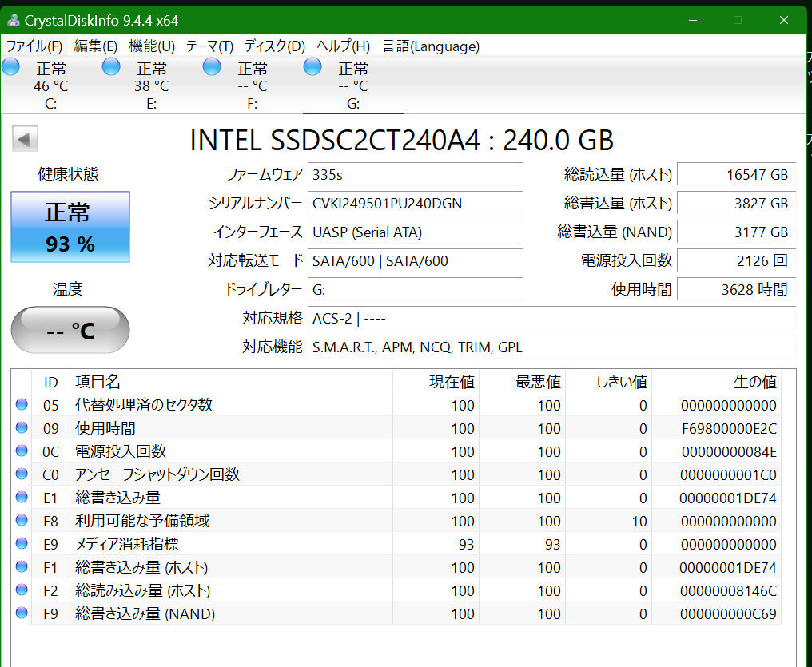The width and height of the screenshot is (812, 667).
Task: Select the E: drive status orb
Action: [x=111, y=67]
